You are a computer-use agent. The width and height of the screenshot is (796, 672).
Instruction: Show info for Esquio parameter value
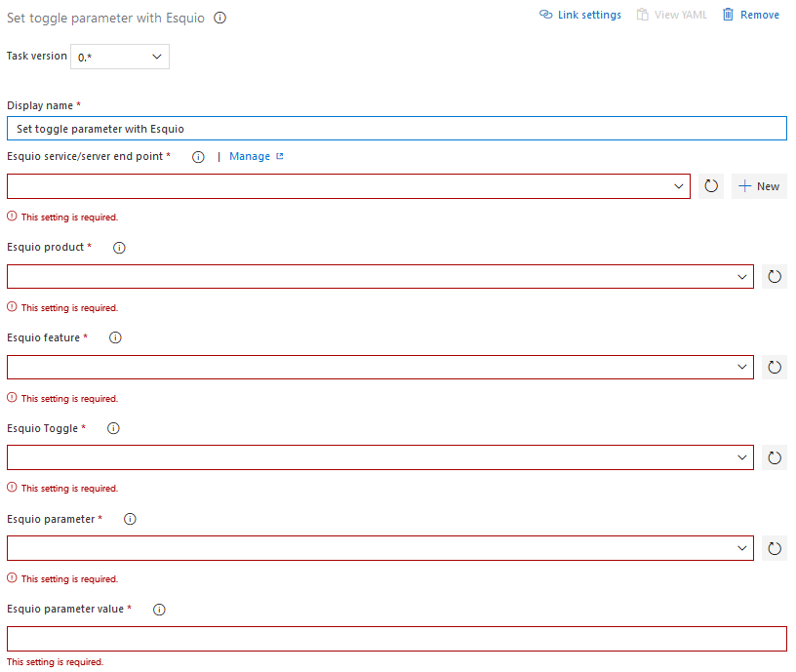(x=159, y=610)
